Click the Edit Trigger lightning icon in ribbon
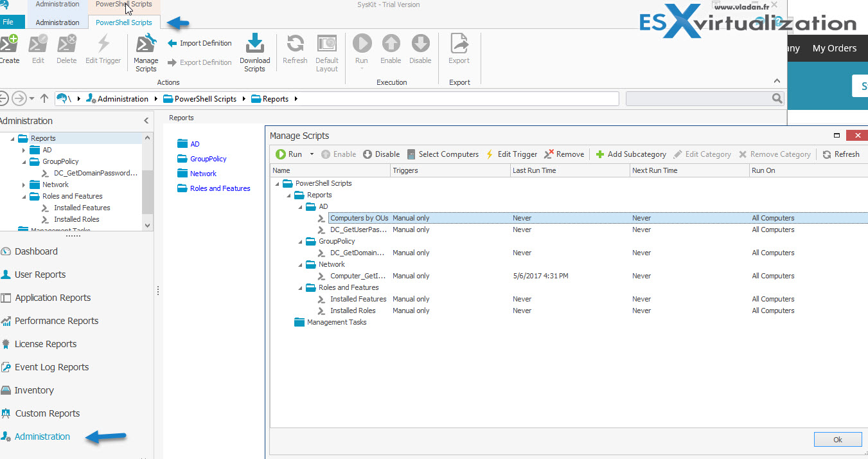The image size is (868, 459). pyautogui.click(x=103, y=44)
